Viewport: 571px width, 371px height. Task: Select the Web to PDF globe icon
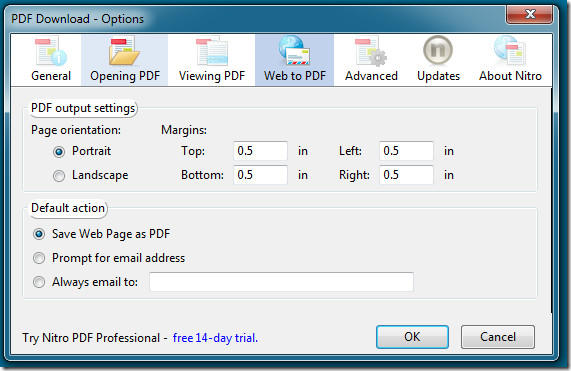click(294, 51)
